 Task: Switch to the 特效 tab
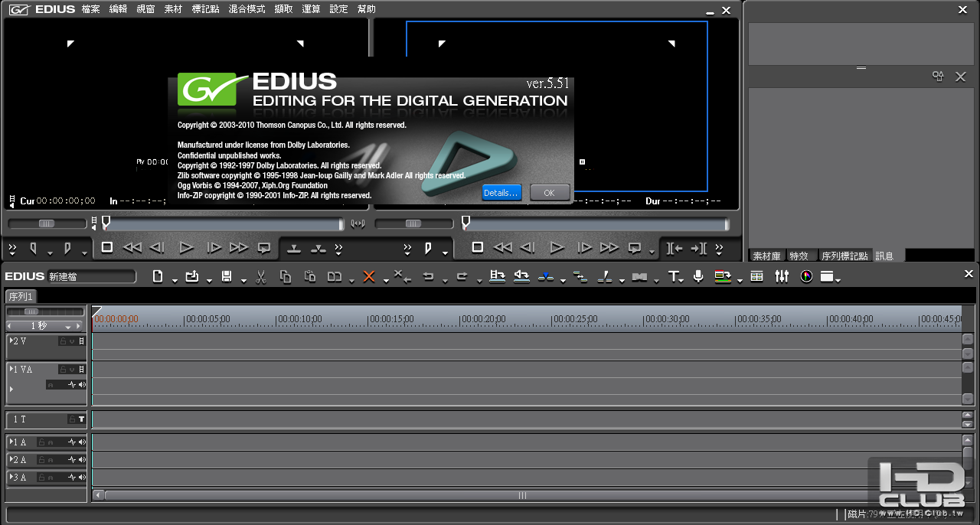coord(799,256)
